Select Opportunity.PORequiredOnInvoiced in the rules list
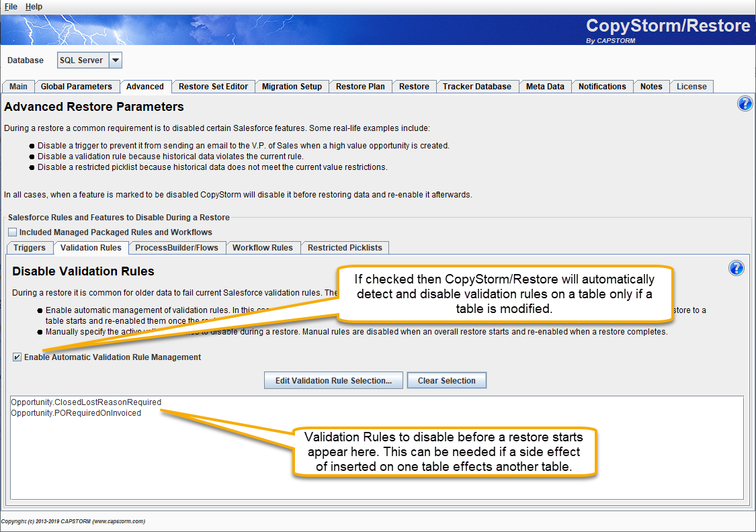The width and height of the screenshot is (756, 532). click(76, 413)
